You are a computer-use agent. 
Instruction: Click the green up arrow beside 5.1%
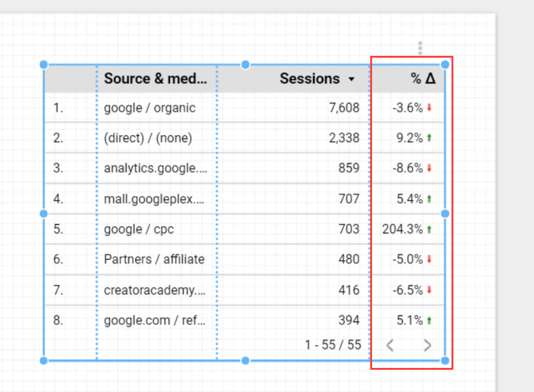(x=429, y=320)
